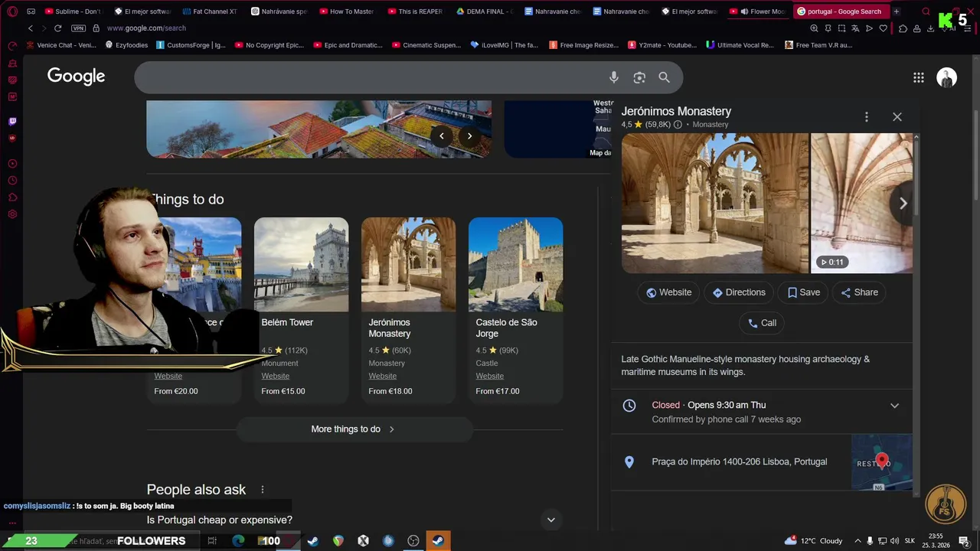Click the monastery Website button
The height and width of the screenshot is (551, 980).
[668, 292]
